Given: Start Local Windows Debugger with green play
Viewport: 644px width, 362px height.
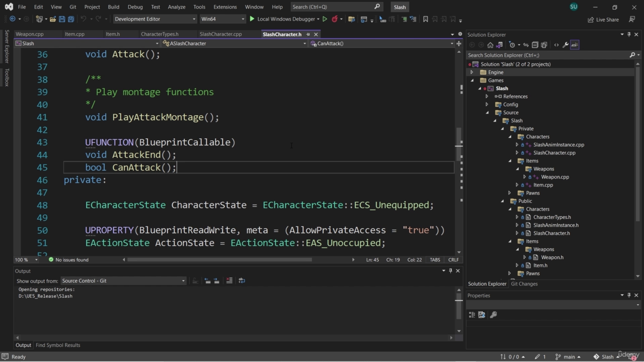Looking at the screenshot, I should (252, 19).
